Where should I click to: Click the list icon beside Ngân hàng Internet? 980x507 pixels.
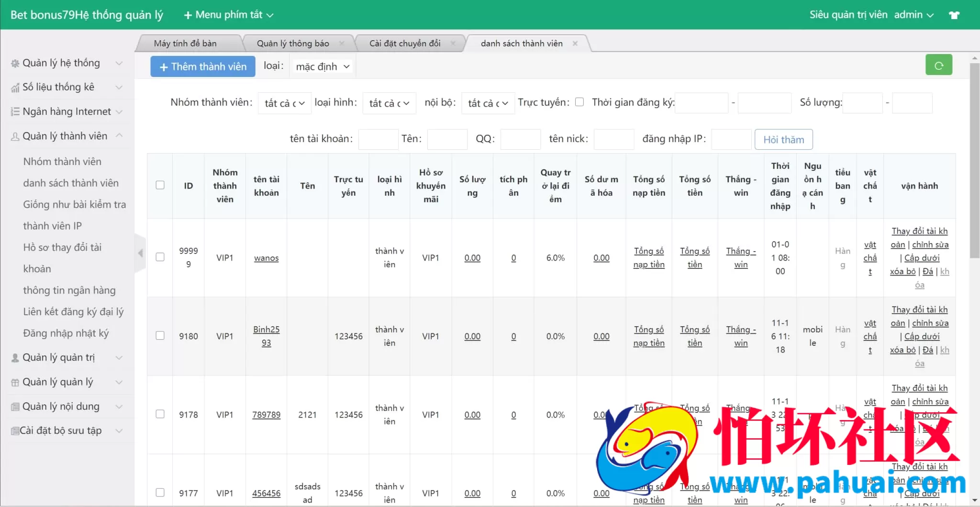click(x=15, y=111)
